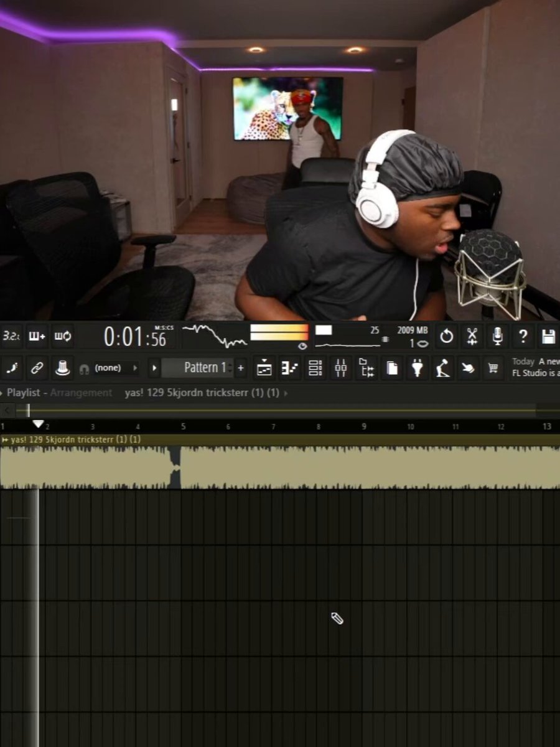Add new pattern with plus button
The width and height of the screenshot is (560, 747).
pyautogui.click(x=241, y=368)
